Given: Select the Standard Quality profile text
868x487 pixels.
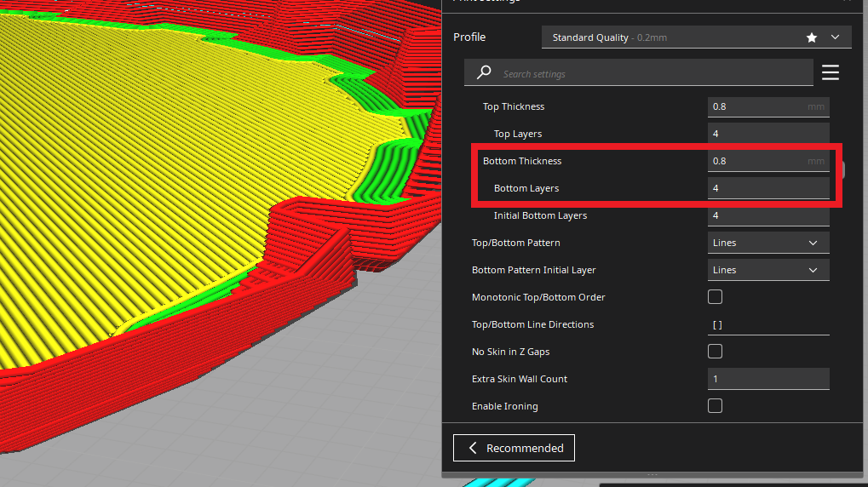Looking at the screenshot, I should coord(590,37).
